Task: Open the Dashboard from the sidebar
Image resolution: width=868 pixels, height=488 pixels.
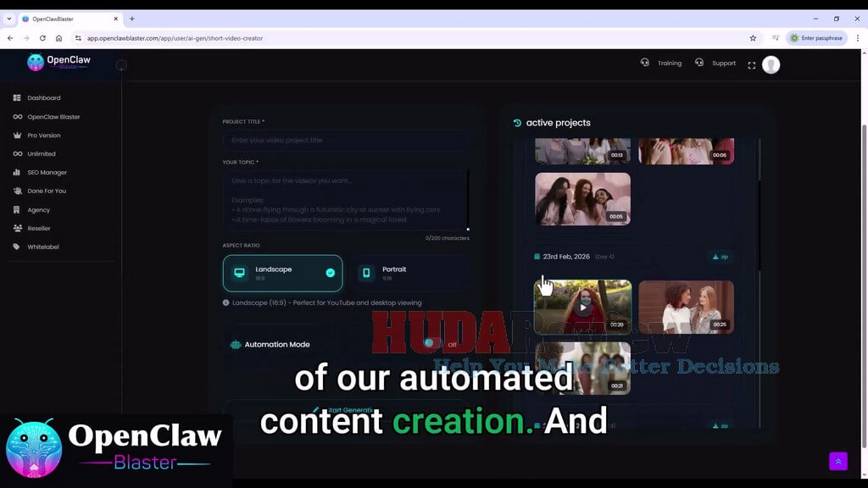Action: click(44, 97)
